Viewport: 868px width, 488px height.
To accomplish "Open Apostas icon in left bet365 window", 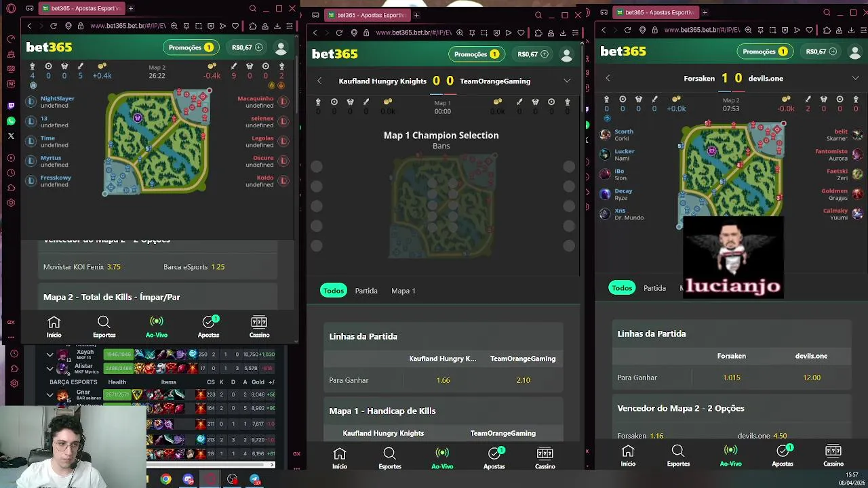I will pos(208,327).
